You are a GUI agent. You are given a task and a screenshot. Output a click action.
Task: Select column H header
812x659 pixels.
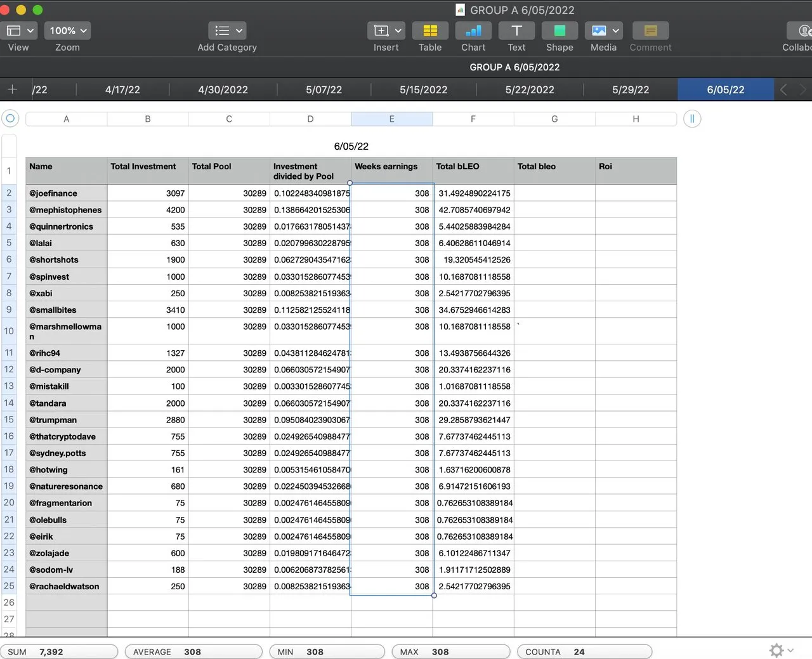click(x=636, y=119)
